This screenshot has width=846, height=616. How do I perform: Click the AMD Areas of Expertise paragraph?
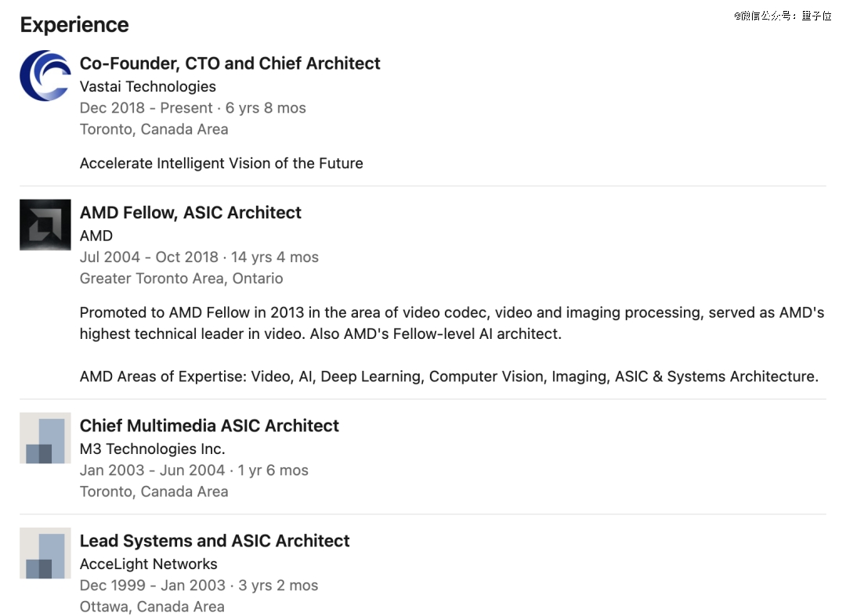449,376
